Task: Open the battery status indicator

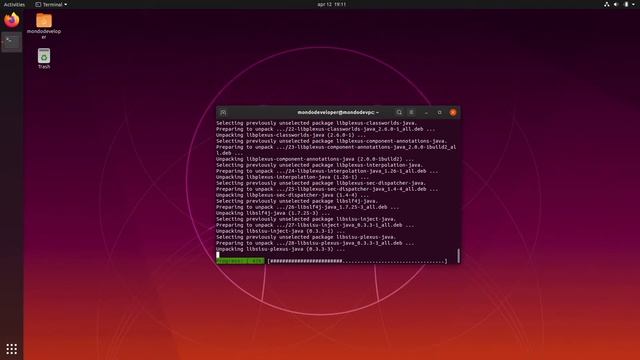Action: (x=626, y=4)
